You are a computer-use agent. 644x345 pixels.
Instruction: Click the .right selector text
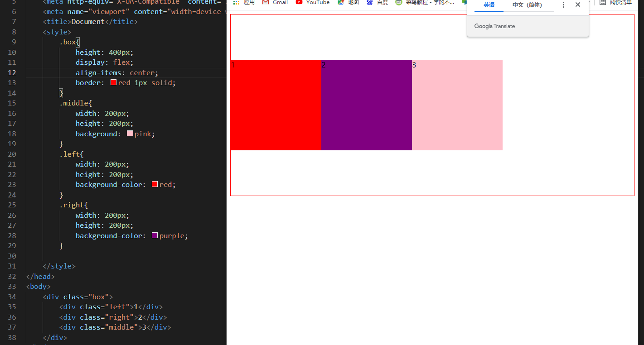72,205
